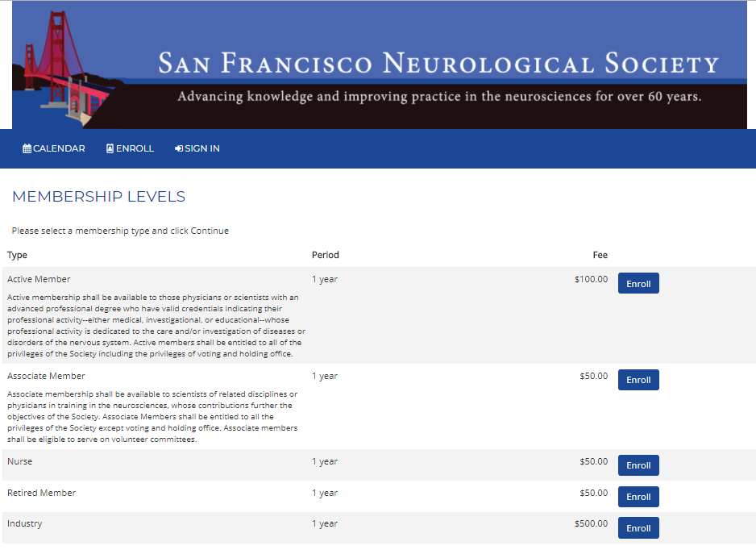
Task: Click the $500.00 fee value
Action: click(x=591, y=523)
